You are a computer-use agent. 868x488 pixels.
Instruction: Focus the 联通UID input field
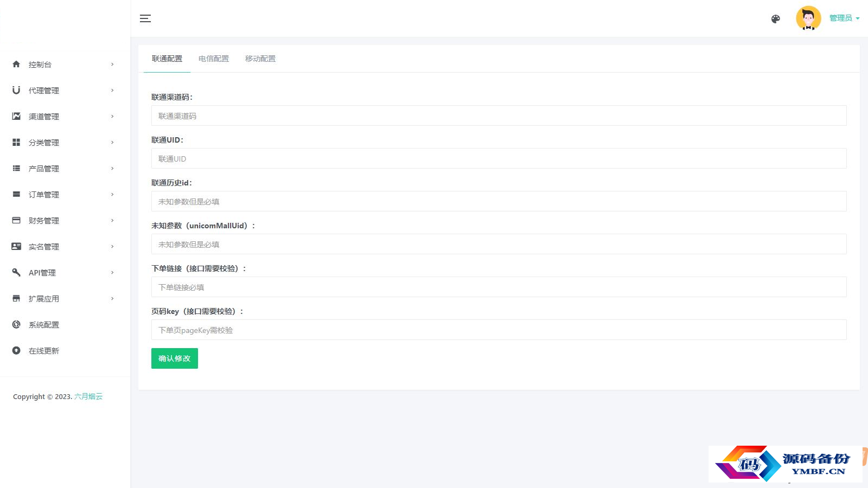point(499,158)
